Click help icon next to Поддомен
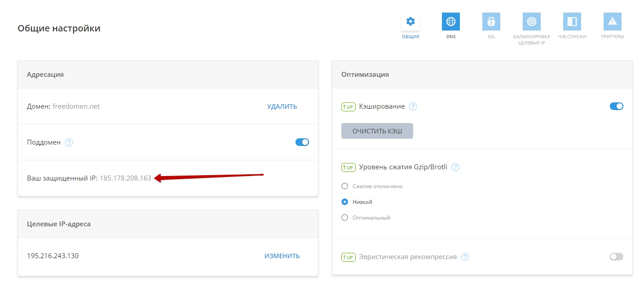 tap(69, 142)
